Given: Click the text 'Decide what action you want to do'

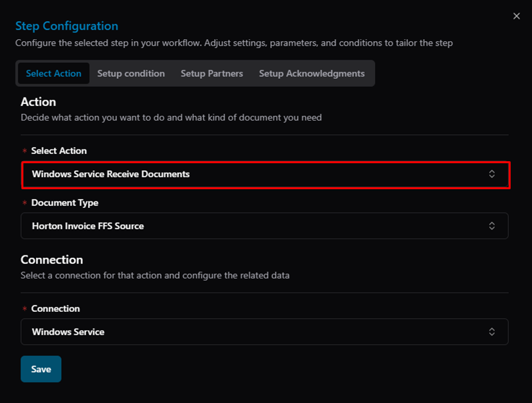Looking at the screenshot, I should 93,117.
